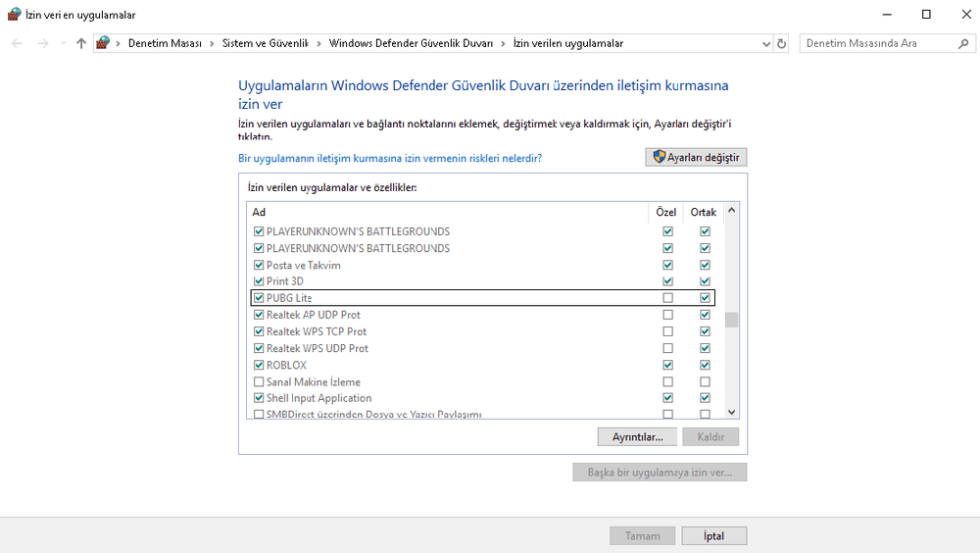The image size is (980, 553).
Task: Open Ayrıntılar details button
Action: (637, 436)
